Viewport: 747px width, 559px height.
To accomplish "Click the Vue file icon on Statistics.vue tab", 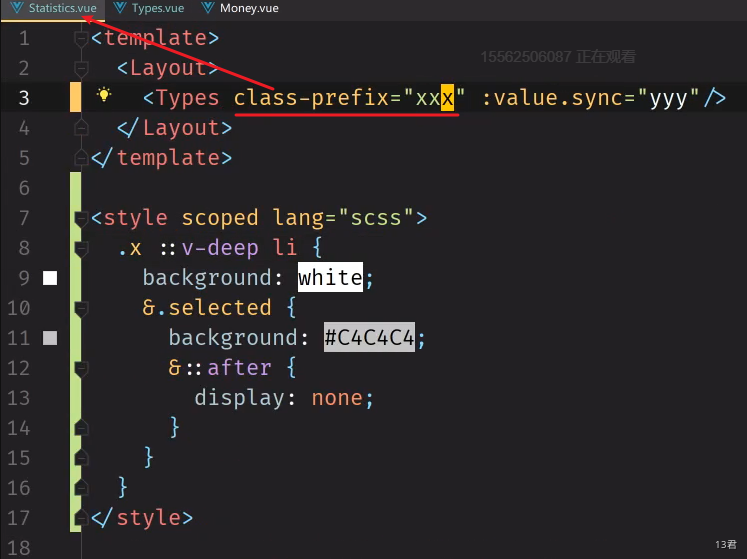I will [x=17, y=8].
